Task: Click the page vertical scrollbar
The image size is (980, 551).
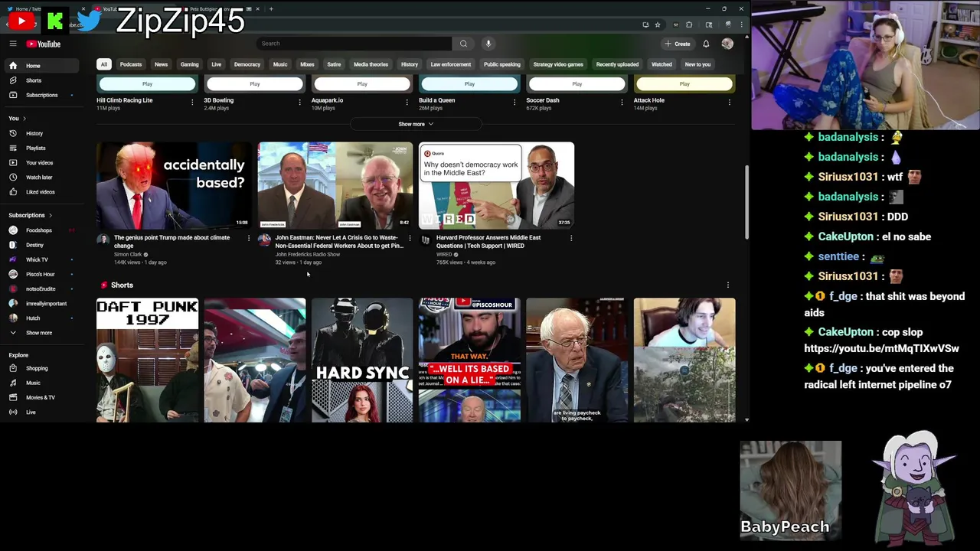Action: (x=746, y=203)
